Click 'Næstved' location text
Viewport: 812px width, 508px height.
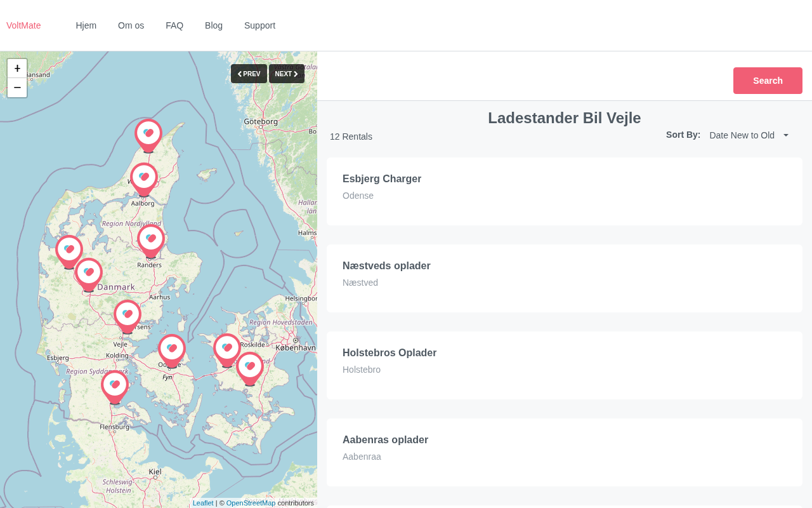tap(360, 283)
